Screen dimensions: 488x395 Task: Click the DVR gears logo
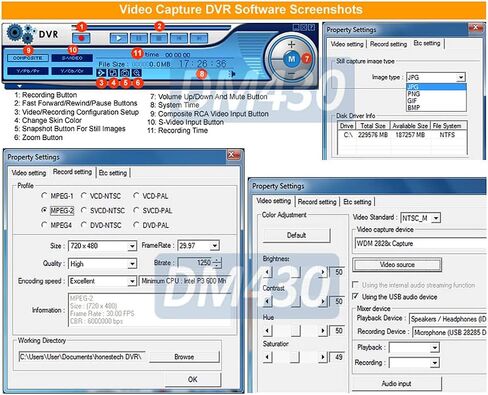20,34
